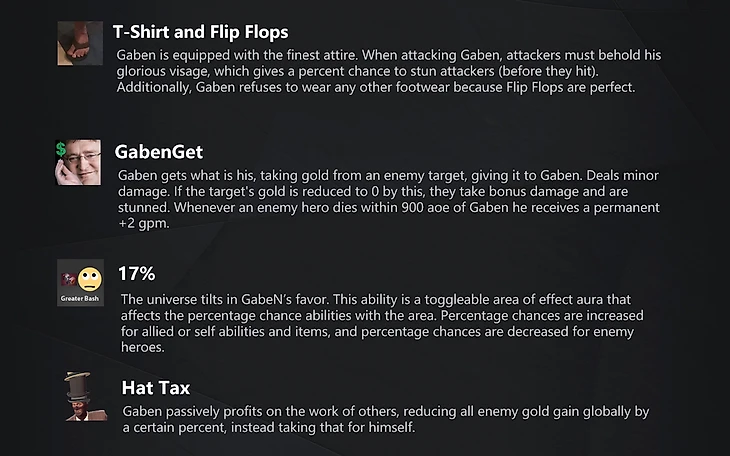Screen dimensions: 730x456
Task: Click the '+2 gpm.' text line
Action: 144,224
